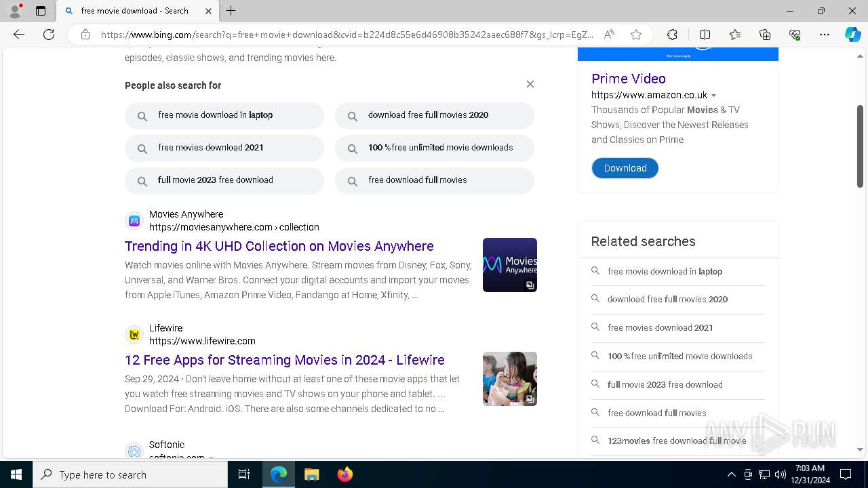Screen dimensions: 868x488
Task: Click the Movies Anywhere site favicon
Action: click(134, 221)
